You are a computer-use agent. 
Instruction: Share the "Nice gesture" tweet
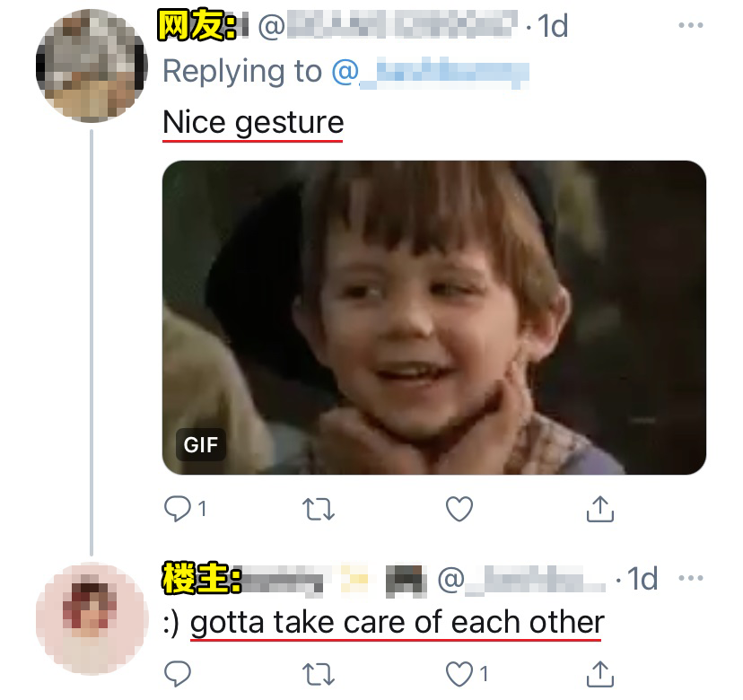pos(599,509)
